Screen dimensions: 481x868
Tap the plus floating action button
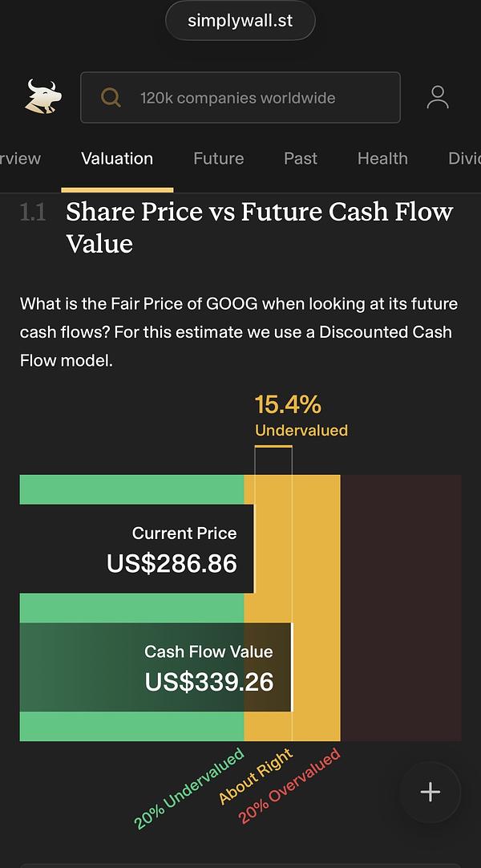click(x=430, y=792)
